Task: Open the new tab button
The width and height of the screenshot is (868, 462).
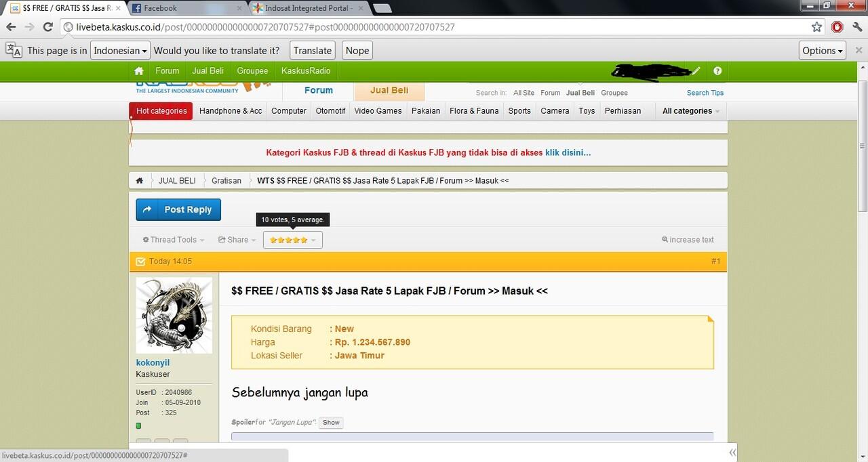Action: coord(382,8)
